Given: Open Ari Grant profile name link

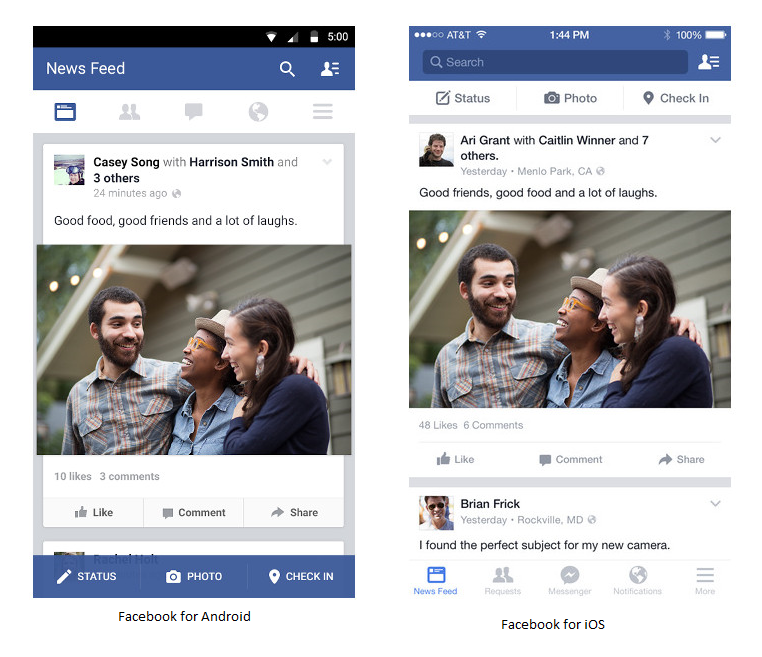Looking at the screenshot, I should 485,140.
